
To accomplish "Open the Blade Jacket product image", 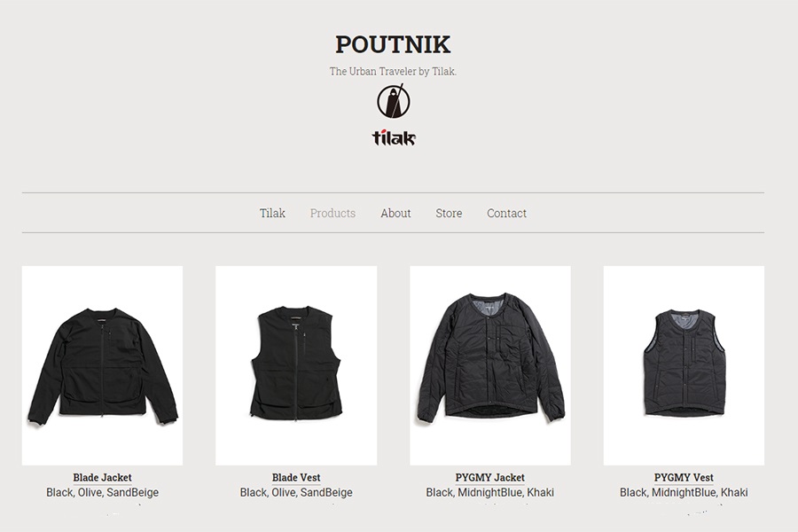I will point(102,365).
